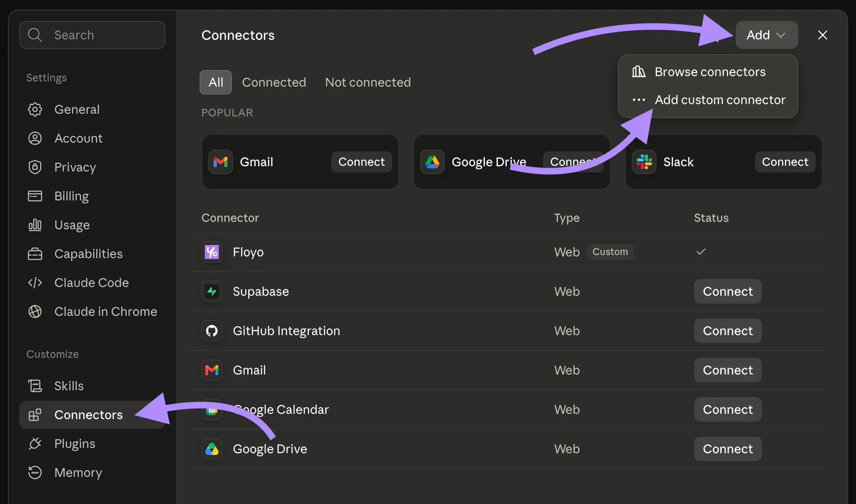
Task: Click the Slack logo in Popular card
Action: 644,162
